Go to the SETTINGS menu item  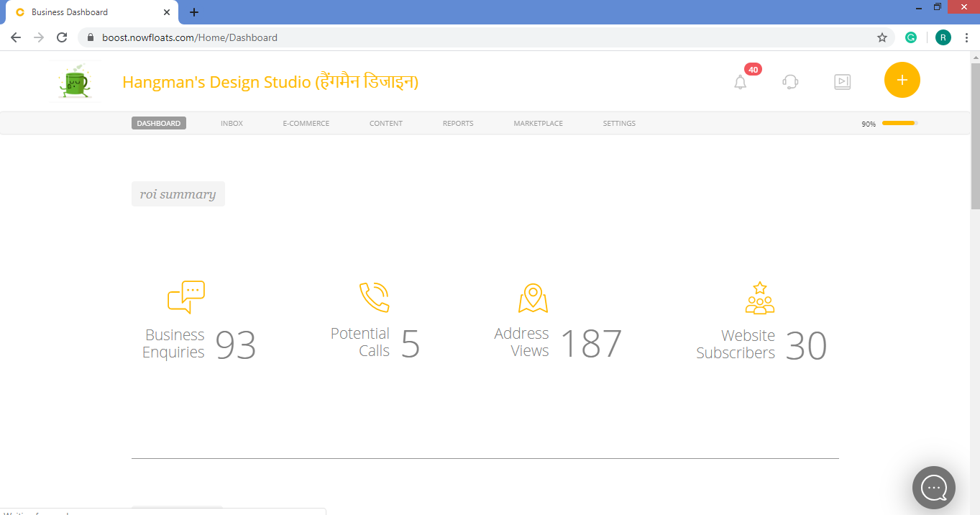click(x=619, y=123)
